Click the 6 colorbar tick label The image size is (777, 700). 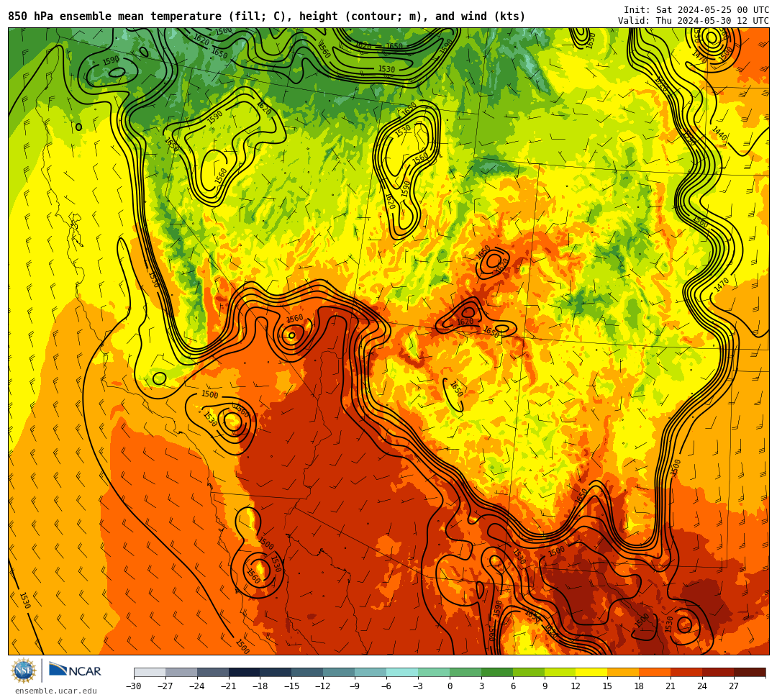513,686
